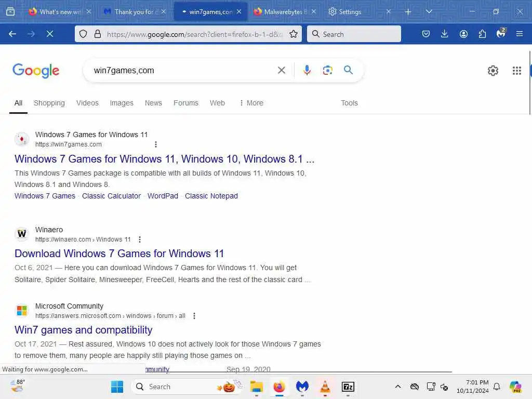Open tracking protection shield icon
Screen dimensions: 532x399
pyautogui.click(x=83, y=34)
